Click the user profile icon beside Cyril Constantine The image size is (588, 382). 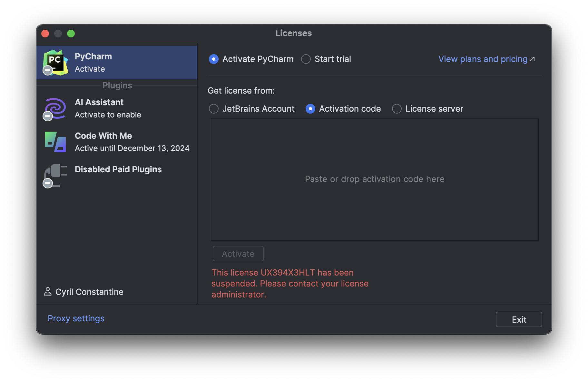coord(48,292)
